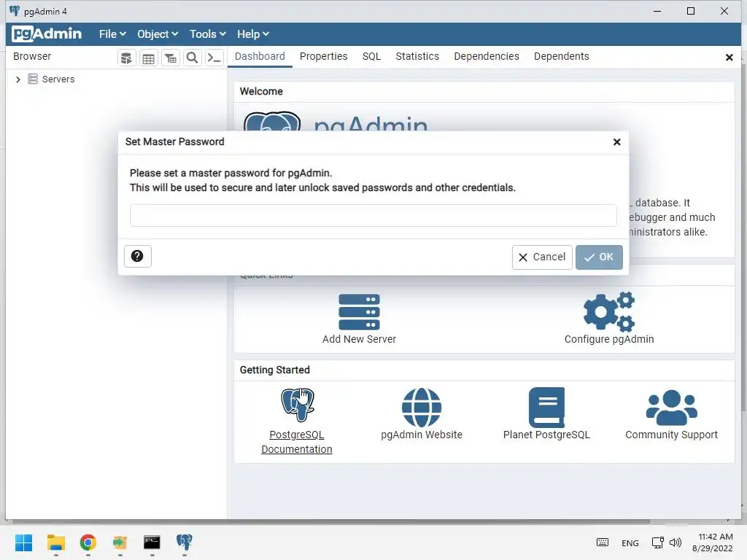
Task: Click the OK button in password dialog
Action: [599, 257]
